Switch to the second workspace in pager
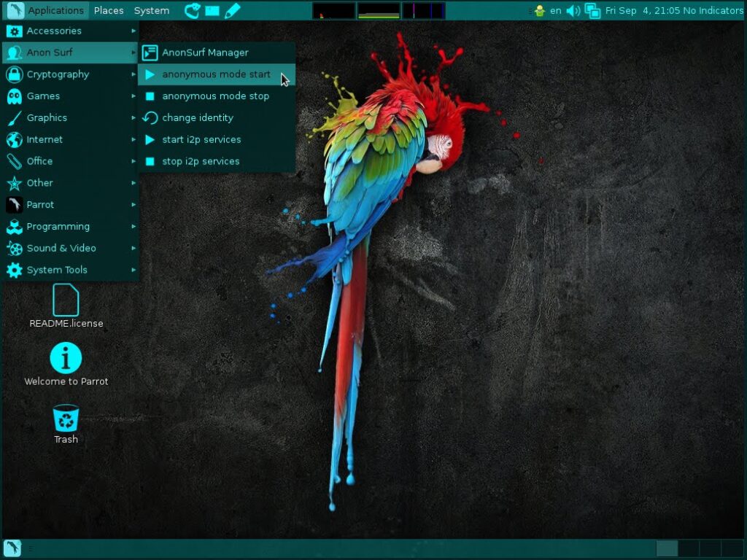Screen dimensions: 747x560 click(689, 548)
